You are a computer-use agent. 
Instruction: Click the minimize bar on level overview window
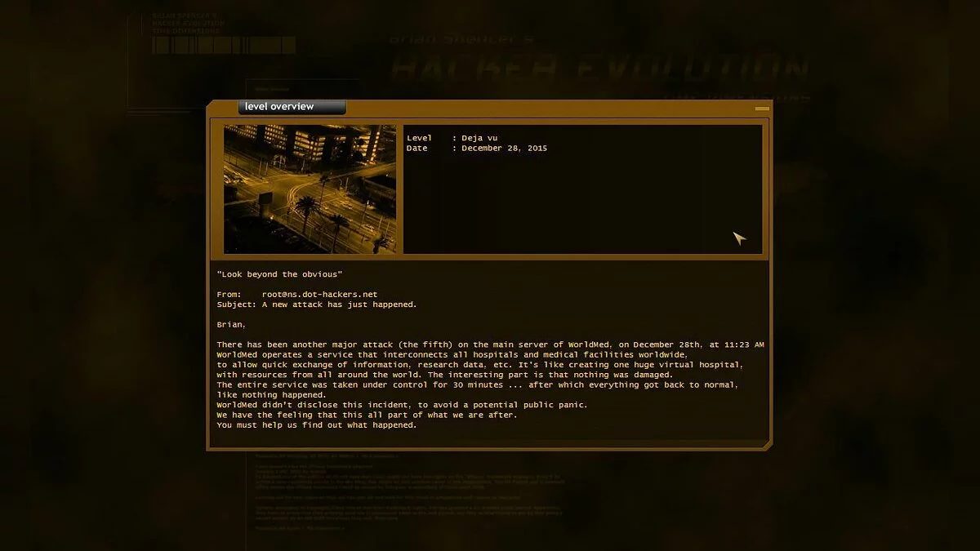tap(762, 109)
